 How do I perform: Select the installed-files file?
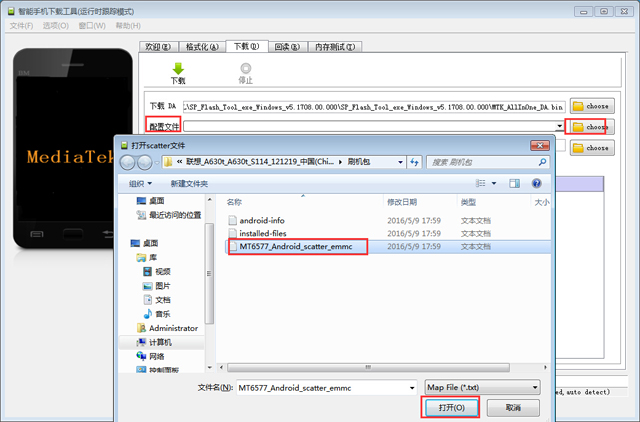click(x=262, y=233)
